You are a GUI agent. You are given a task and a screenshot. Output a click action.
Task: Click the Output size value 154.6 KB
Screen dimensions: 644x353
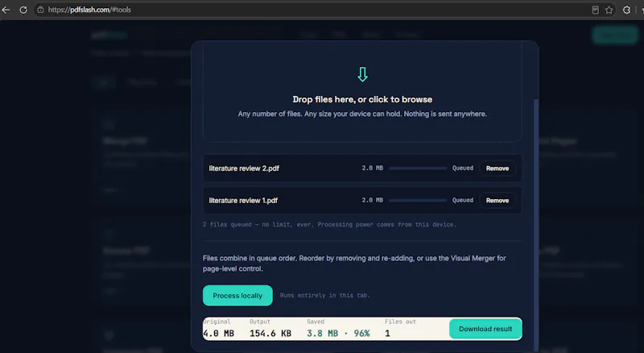(x=270, y=333)
